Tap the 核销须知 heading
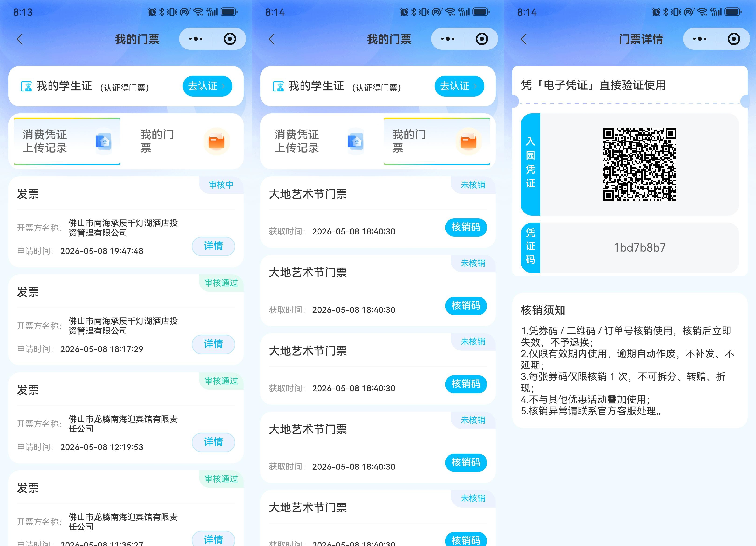This screenshot has height=546, width=756. [543, 310]
